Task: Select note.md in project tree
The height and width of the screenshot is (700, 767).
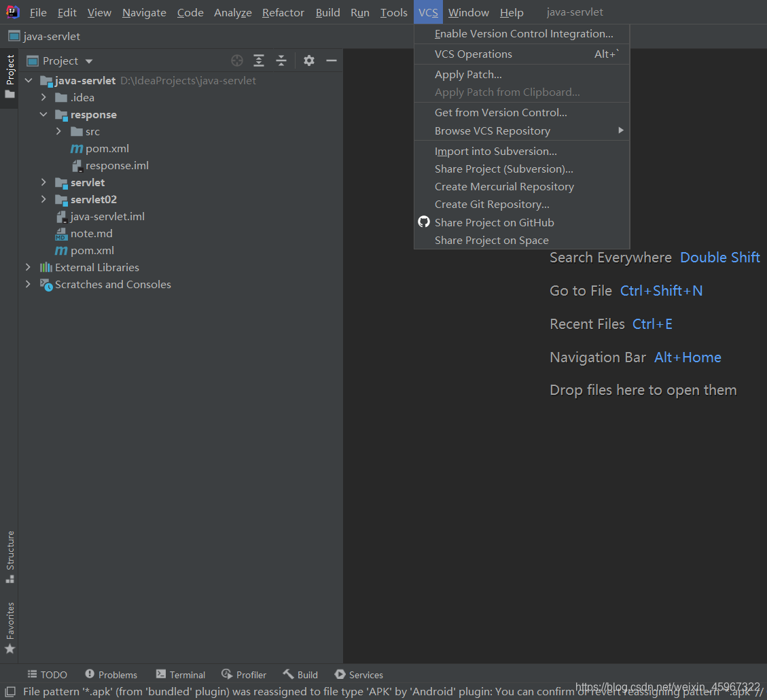Action: pos(92,234)
